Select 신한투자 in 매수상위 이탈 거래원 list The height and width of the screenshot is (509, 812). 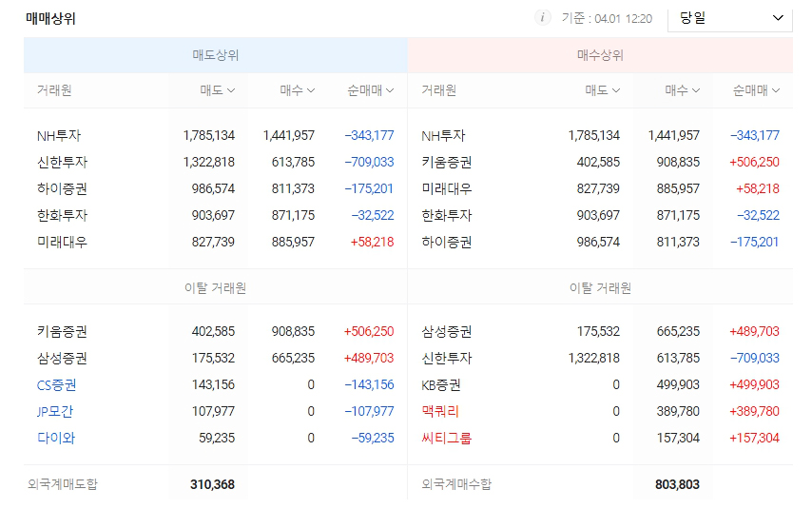pyautogui.click(x=446, y=358)
